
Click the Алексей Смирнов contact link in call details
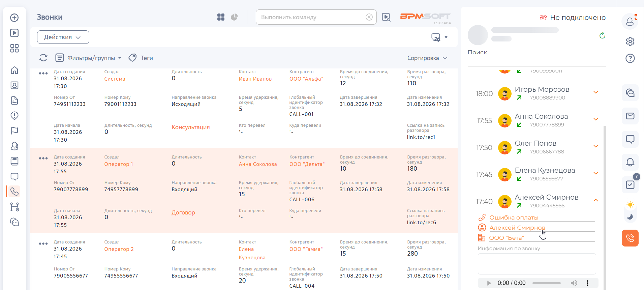(517, 228)
